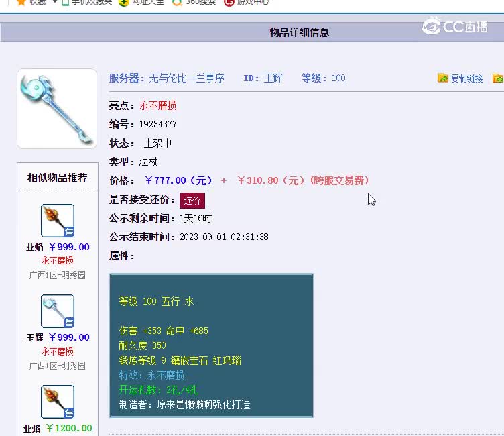Click the 特效：永不磨损 attribute line

point(151,375)
